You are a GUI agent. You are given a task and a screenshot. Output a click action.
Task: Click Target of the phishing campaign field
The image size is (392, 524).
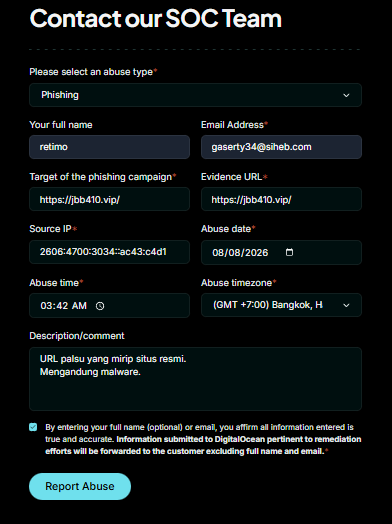click(110, 200)
